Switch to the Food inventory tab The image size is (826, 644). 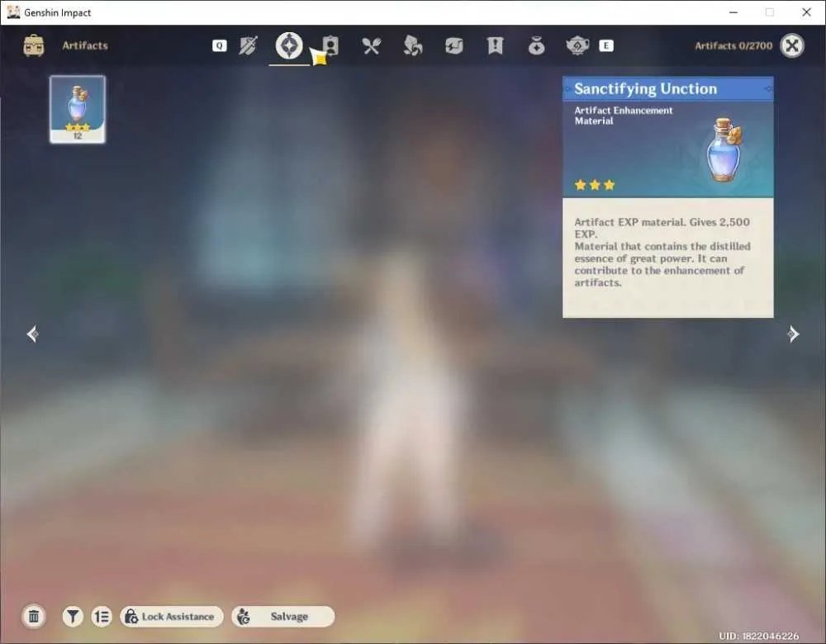pos(372,45)
